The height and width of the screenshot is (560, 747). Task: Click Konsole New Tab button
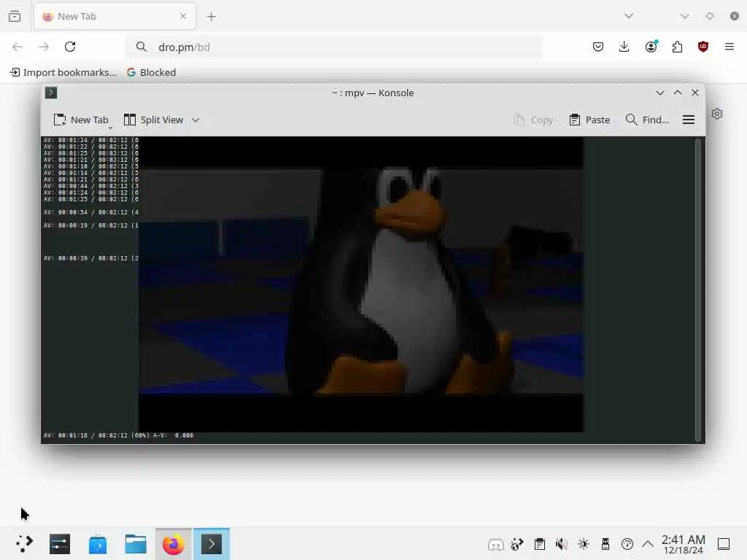point(81,120)
